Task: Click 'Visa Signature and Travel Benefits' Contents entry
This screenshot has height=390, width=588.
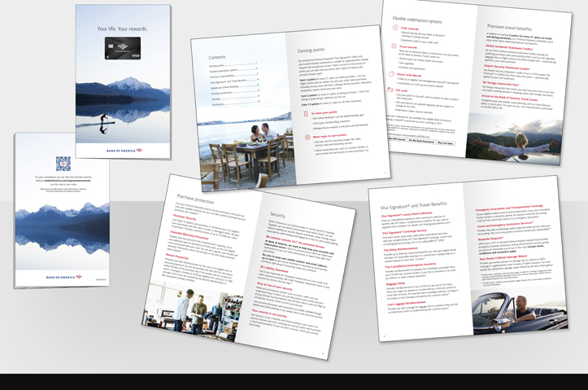Action: click(x=234, y=81)
